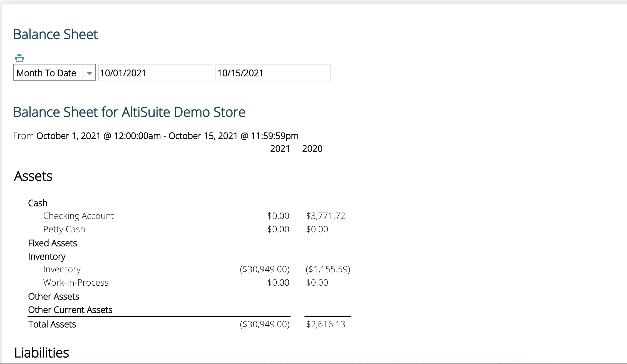
Task: Click the Other Current Assets category
Action: pos(70,310)
